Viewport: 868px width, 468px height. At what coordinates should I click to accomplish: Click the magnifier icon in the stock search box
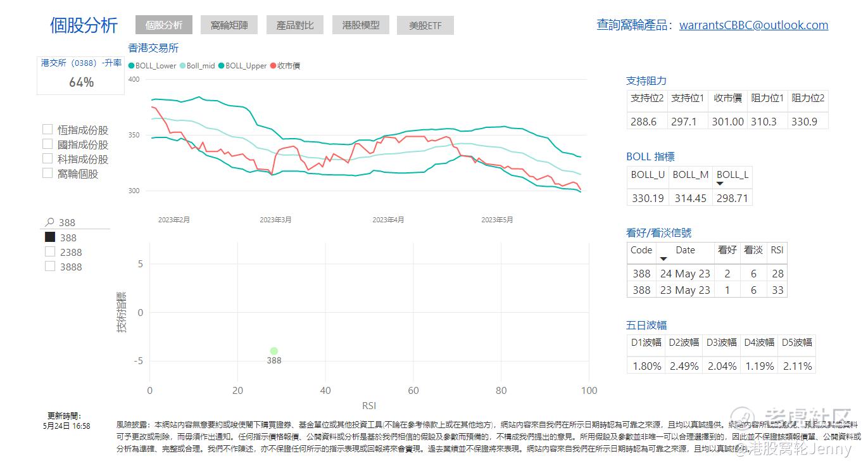tap(48, 222)
